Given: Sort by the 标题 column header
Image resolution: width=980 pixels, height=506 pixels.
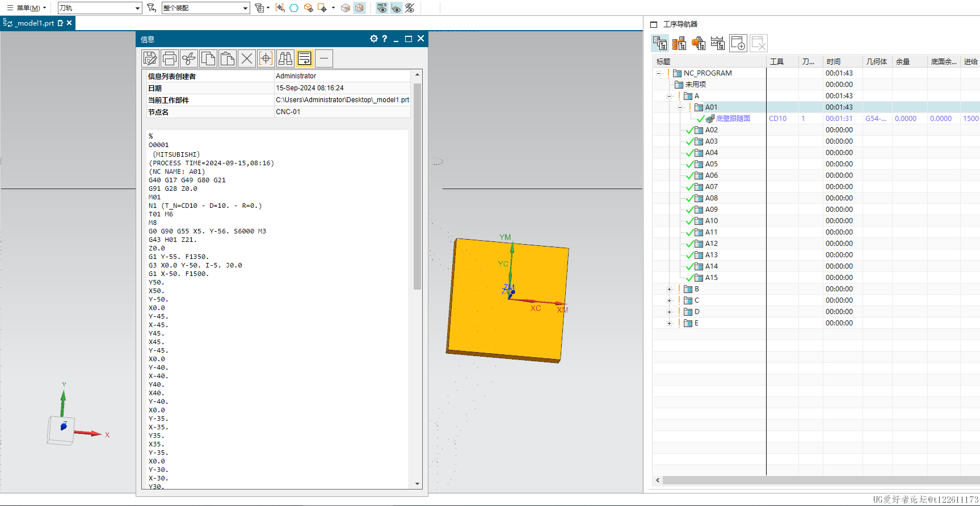Looking at the screenshot, I should pyautogui.click(x=709, y=61).
